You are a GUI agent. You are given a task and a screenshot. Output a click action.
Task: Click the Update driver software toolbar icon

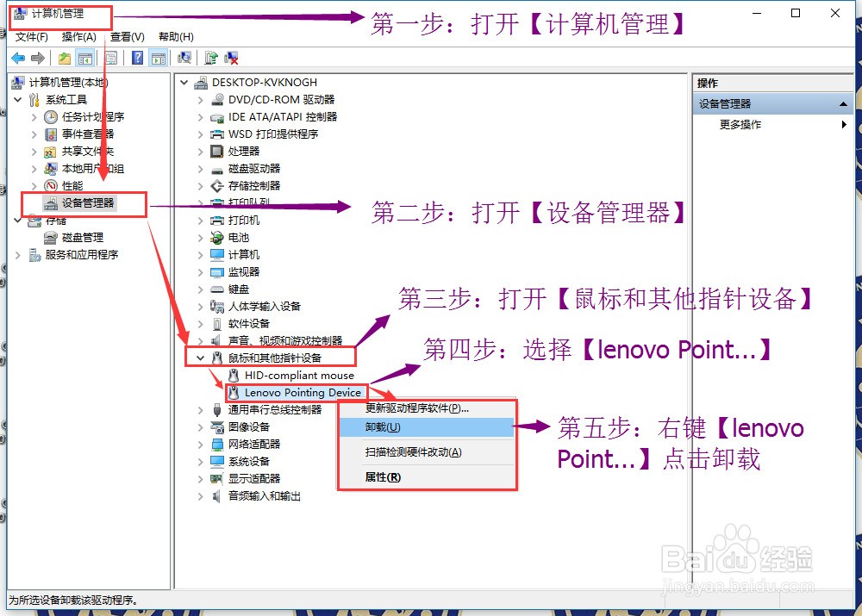[x=211, y=58]
